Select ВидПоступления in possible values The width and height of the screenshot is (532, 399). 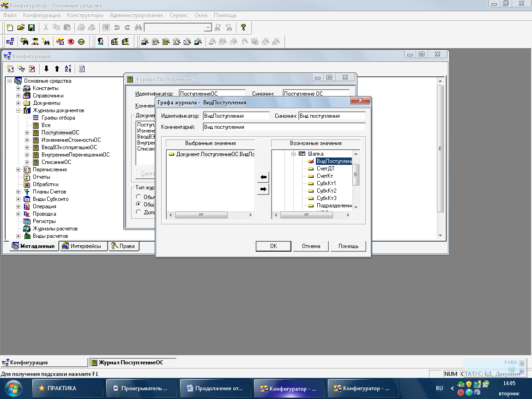point(334,161)
